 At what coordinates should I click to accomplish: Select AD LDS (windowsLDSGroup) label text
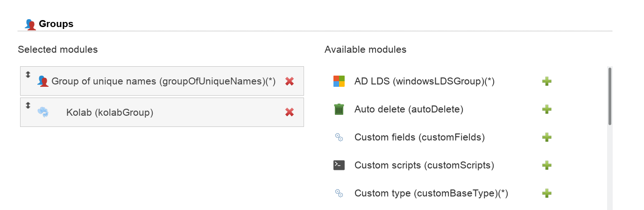pos(424,82)
